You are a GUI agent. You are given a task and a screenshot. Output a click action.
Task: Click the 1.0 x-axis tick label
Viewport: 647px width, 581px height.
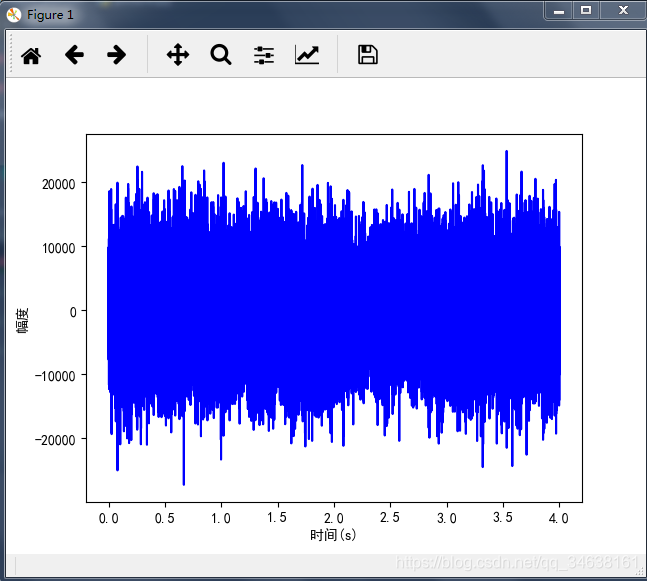[x=221, y=518]
